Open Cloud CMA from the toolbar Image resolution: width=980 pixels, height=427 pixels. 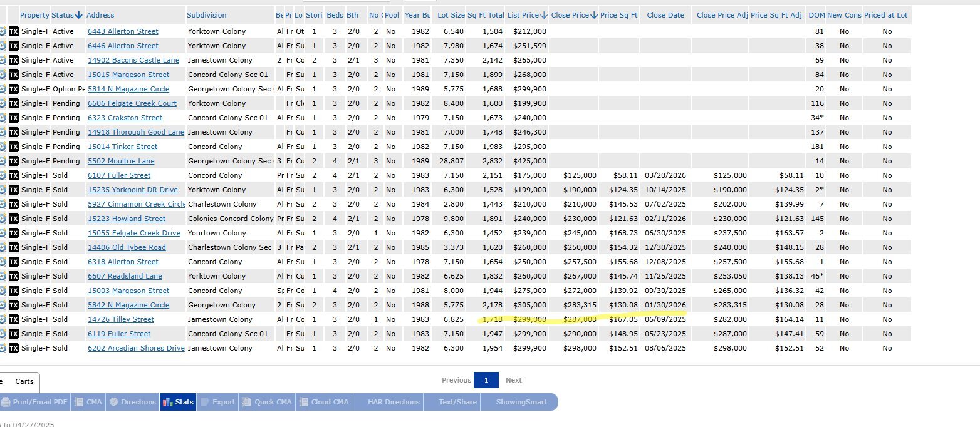[x=324, y=402]
